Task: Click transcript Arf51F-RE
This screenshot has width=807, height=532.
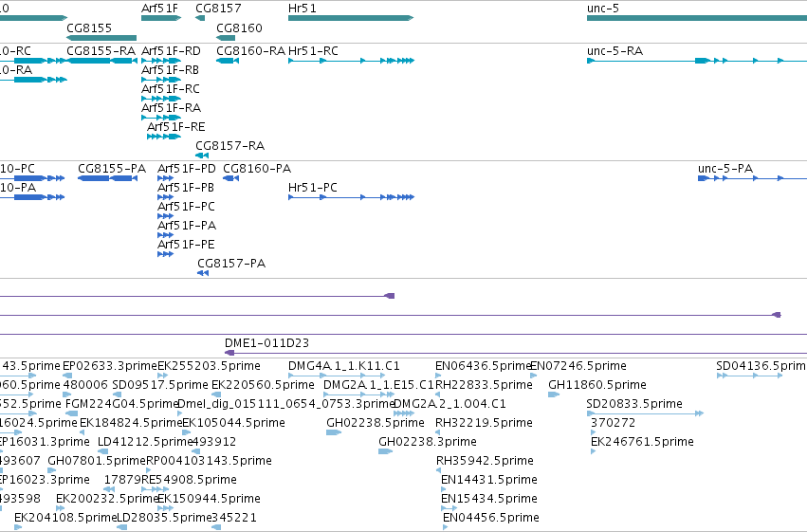Action: 176,127
